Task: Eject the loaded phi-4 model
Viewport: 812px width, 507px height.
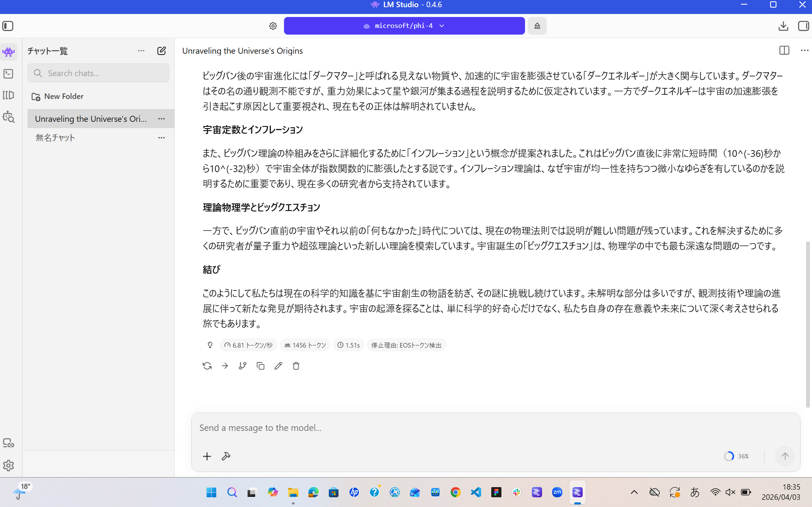Action: click(x=537, y=26)
